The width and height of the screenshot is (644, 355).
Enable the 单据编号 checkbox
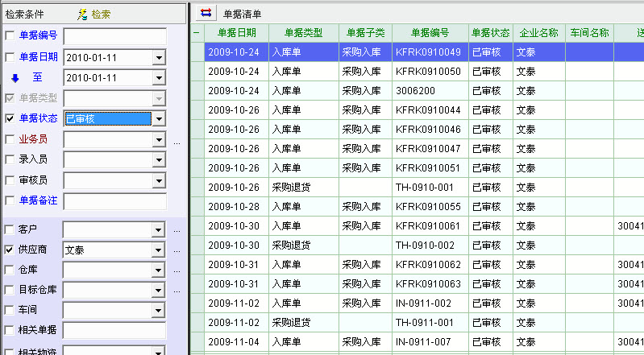point(10,36)
